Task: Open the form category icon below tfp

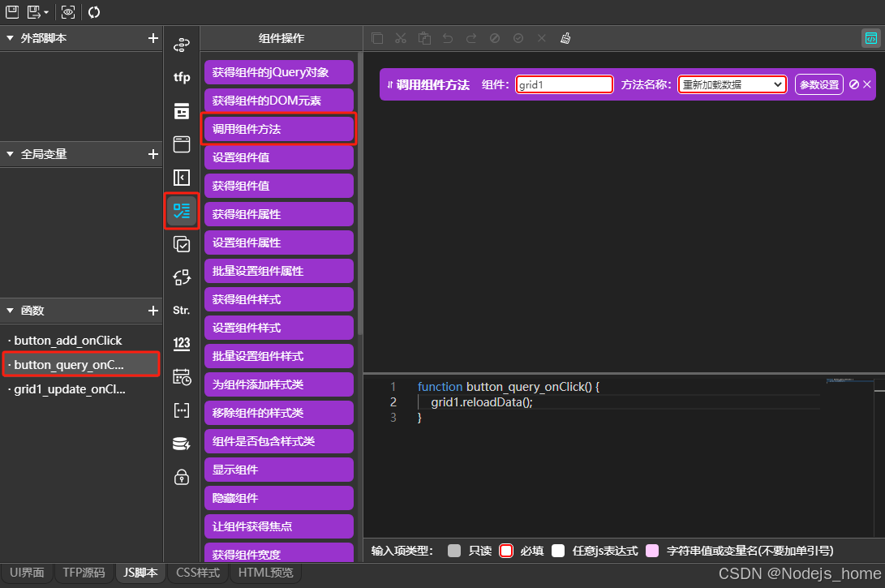Action: 181,111
